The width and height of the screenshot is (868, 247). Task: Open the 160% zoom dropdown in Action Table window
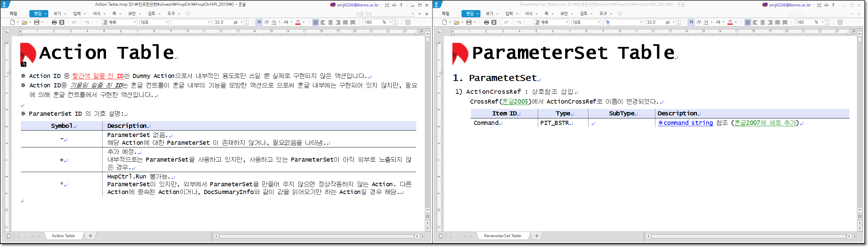point(391,22)
